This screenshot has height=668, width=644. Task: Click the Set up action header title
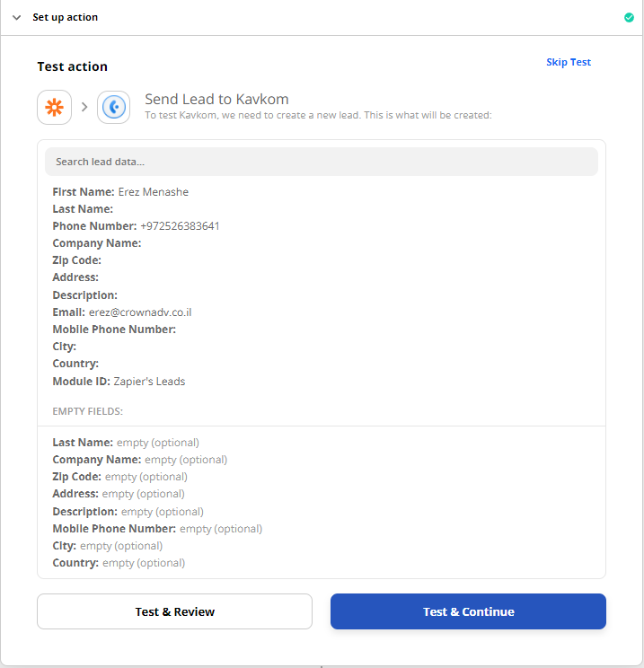(66, 17)
